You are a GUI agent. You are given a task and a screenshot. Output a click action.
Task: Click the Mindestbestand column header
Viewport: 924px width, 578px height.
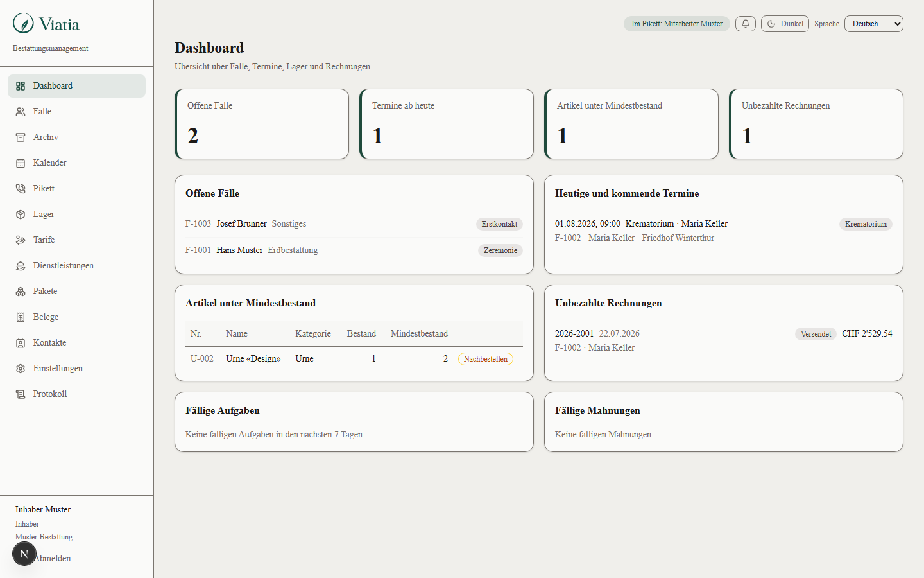(x=419, y=334)
